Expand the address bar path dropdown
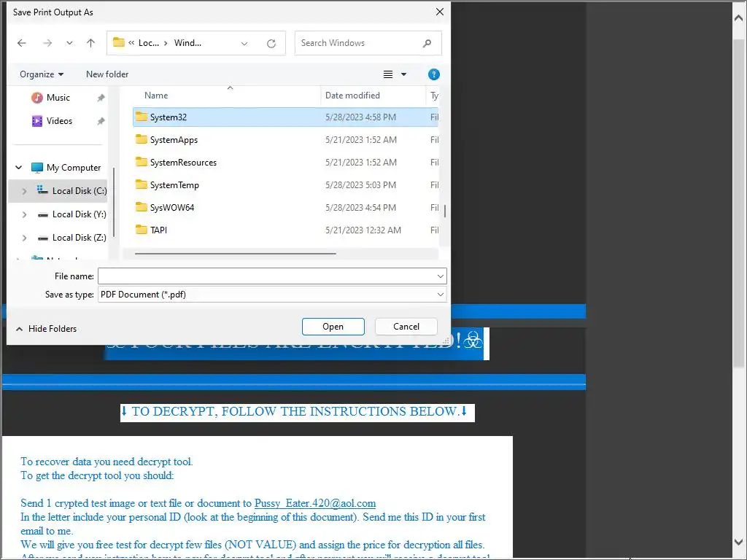Image resolution: width=747 pixels, height=560 pixels. point(244,43)
